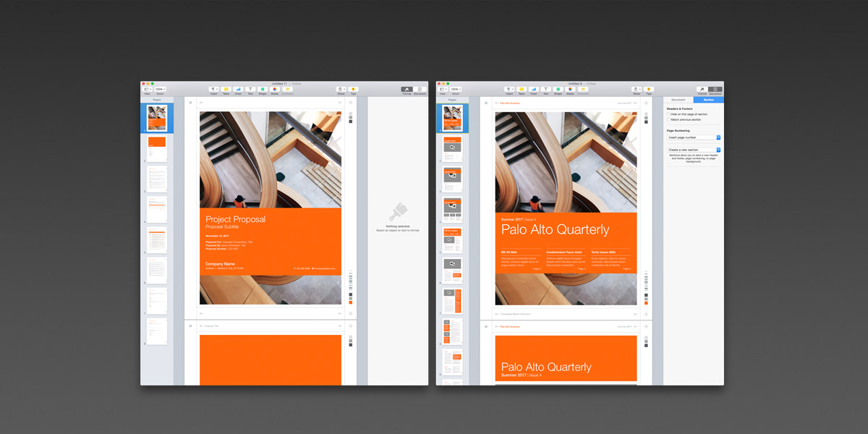The width and height of the screenshot is (868, 434).
Task: Check Match previous section
Action: 668,119
